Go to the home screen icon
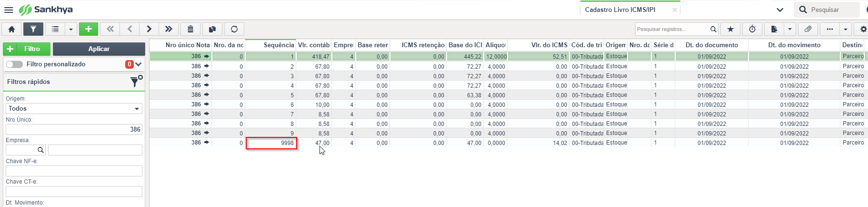 point(11,29)
